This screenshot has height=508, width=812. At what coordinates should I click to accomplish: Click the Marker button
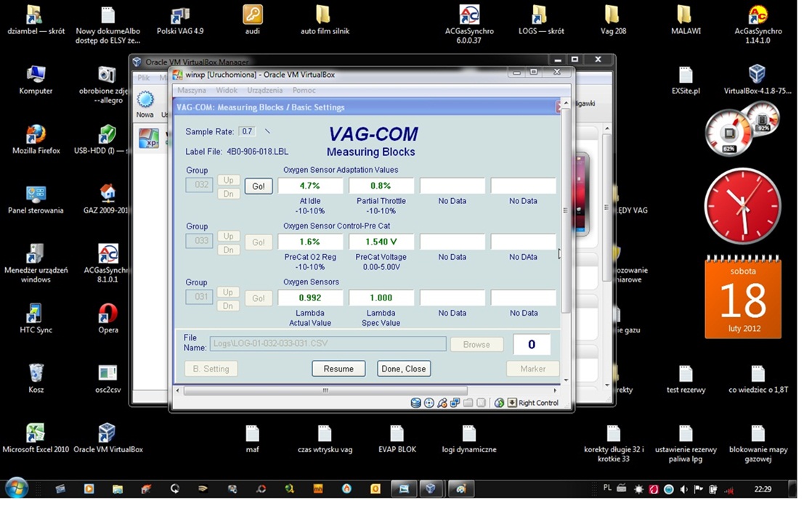coord(533,369)
